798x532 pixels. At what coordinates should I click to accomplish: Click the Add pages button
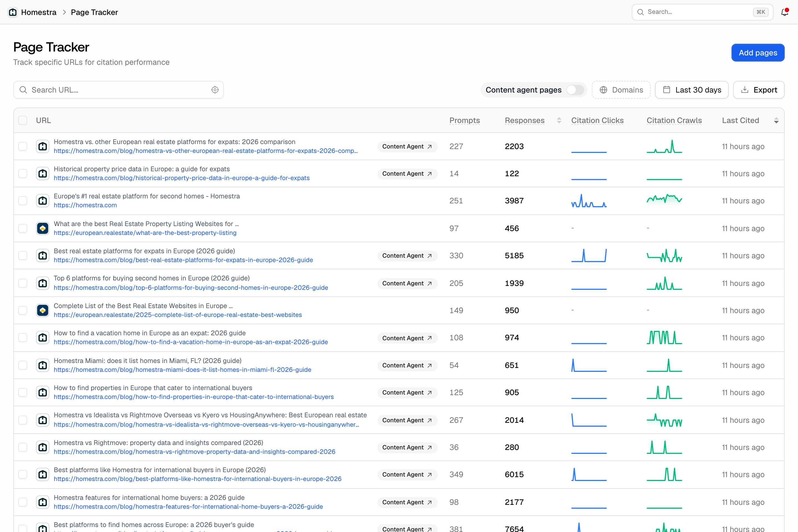coord(758,53)
